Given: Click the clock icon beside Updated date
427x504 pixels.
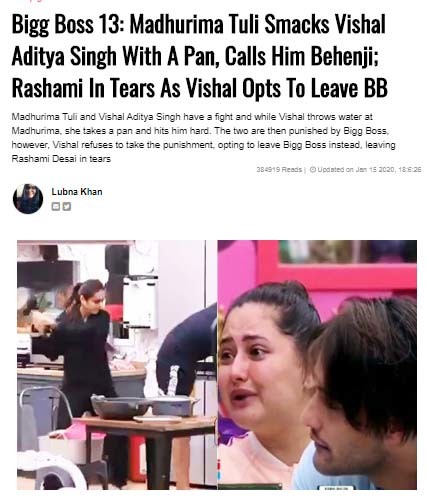Looking at the screenshot, I should pos(313,169).
